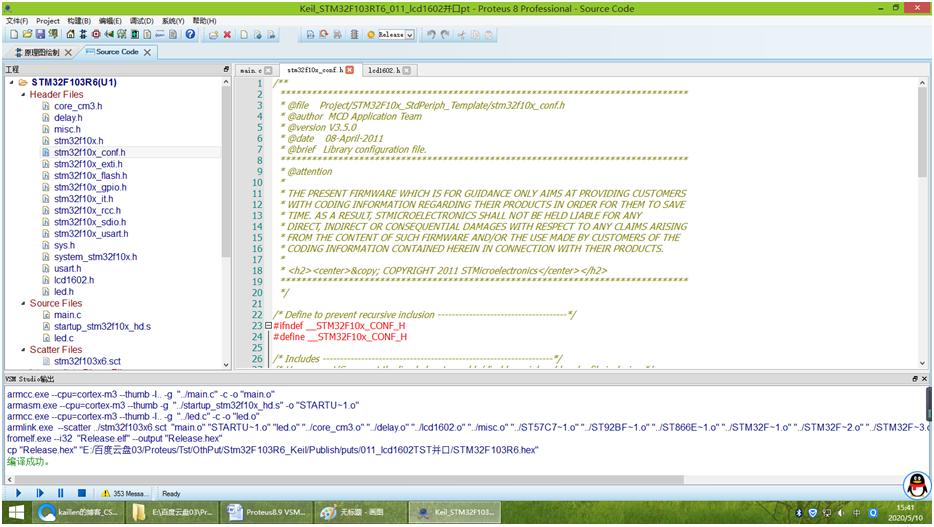Open the 无标题 - 画图 Paint taskbar item
Viewport: 934px width, 527px height.
(362, 512)
